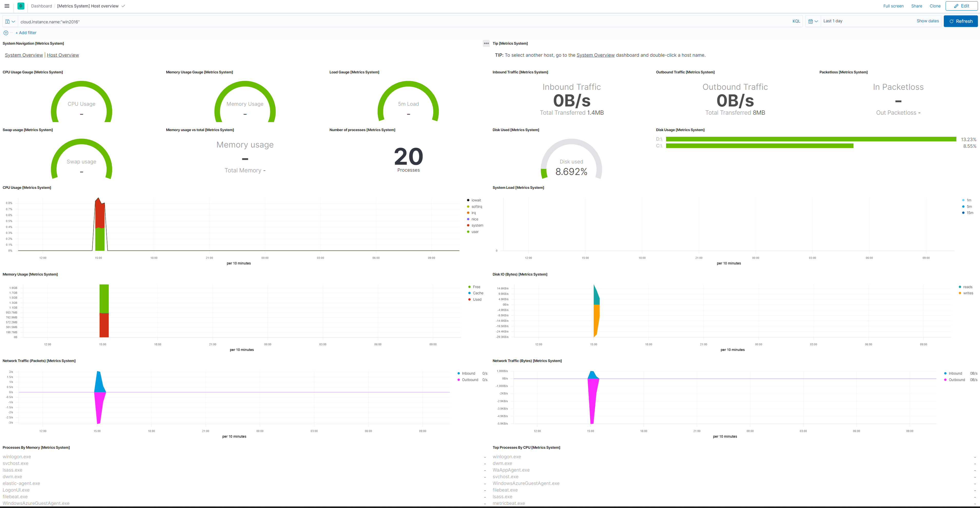
Task: Click the Dashboard menu item
Action: tap(41, 6)
